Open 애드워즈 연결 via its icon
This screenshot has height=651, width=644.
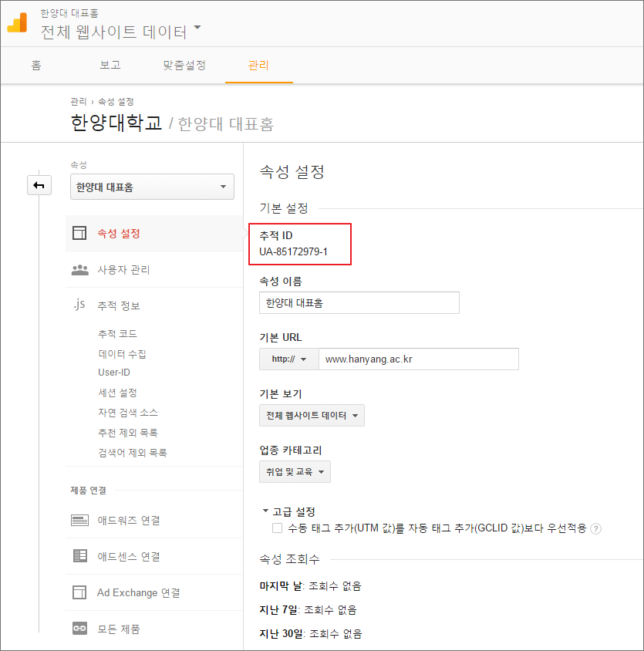pyautogui.click(x=79, y=520)
